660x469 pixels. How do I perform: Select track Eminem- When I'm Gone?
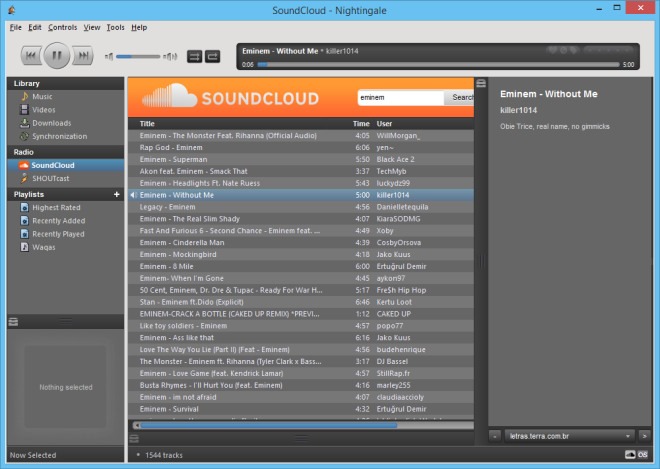tap(301, 278)
